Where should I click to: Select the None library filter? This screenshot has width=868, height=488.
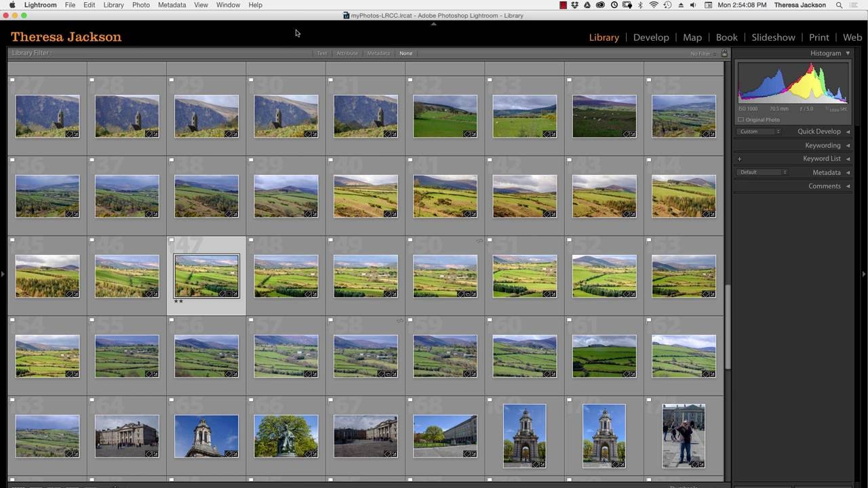[x=406, y=53]
